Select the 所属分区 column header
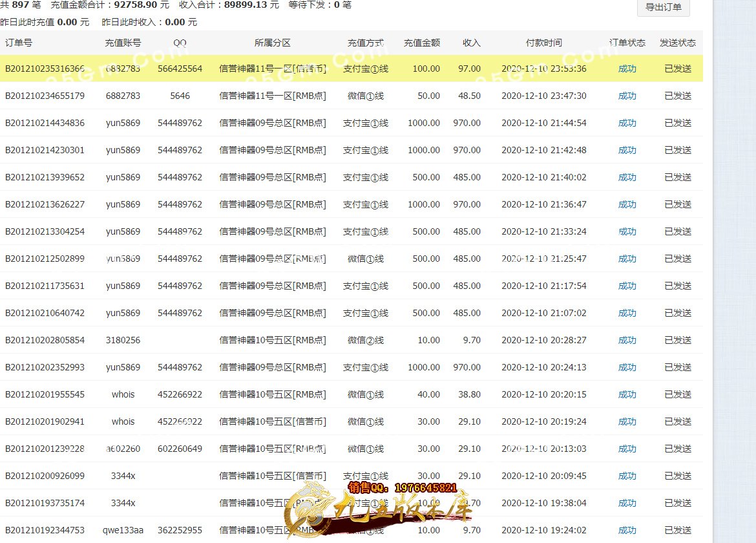756x543 pixels. pyautogui.click(x=273, y=43)
